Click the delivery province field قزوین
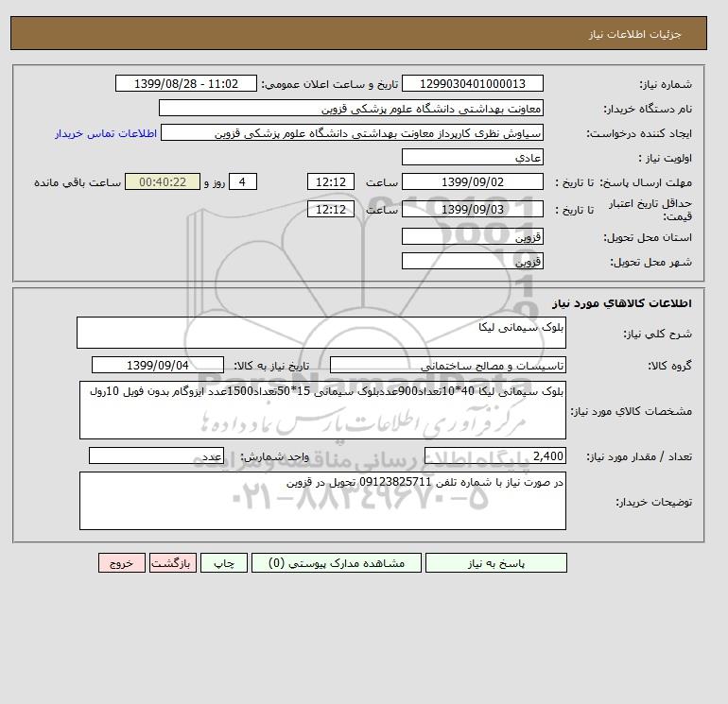 click(x=472, y=236)
